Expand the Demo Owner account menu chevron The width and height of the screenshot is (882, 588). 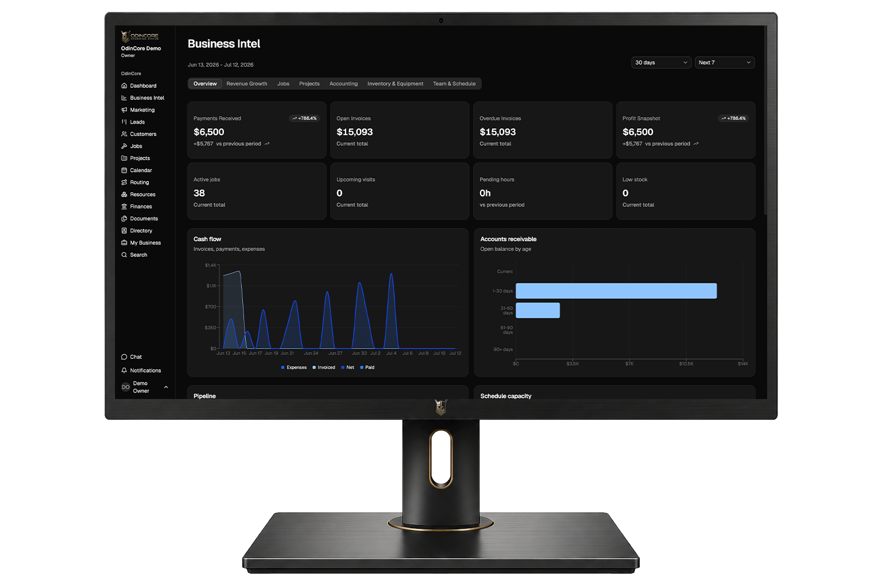point(166,387)
